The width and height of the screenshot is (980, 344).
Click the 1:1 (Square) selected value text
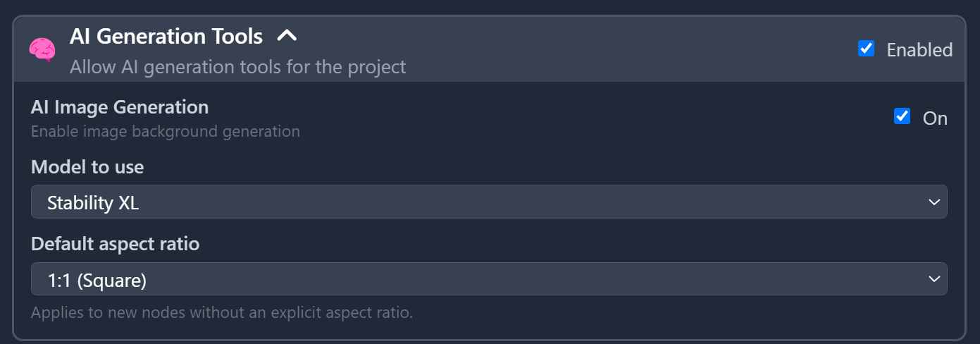pyautogui.click(x=97, y=281)
